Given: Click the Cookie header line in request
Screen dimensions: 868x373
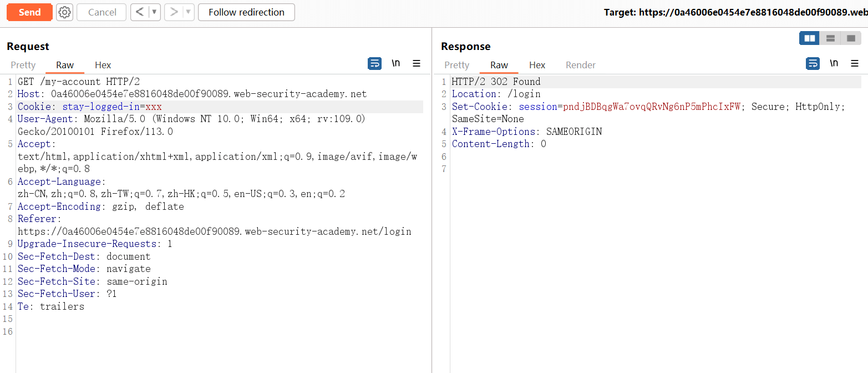Looking at the screenshot, I should (x=90, y=107).
